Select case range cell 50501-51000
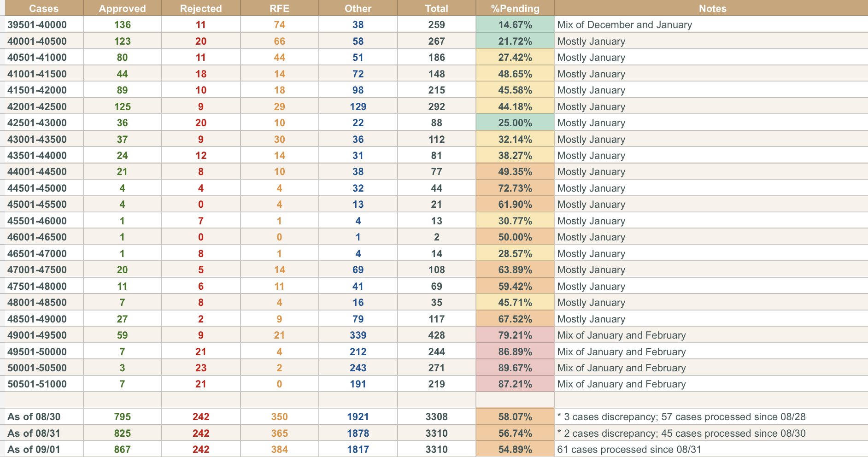Image resolution: width=868 pixels, height=457 pixels. [x=37, y=384]
